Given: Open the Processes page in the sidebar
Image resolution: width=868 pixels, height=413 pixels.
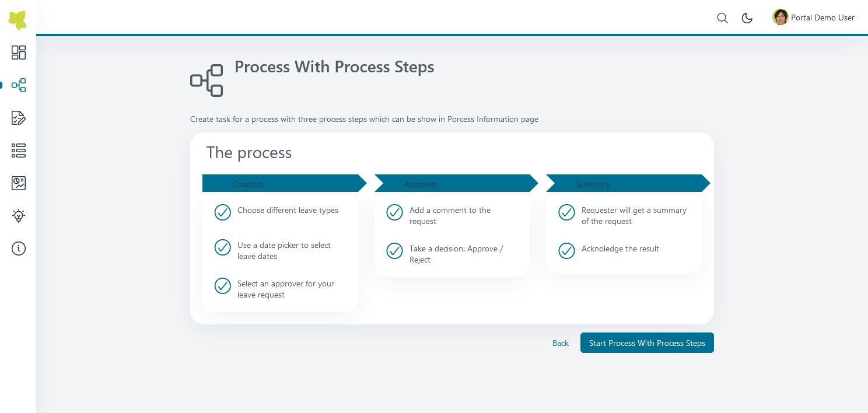Looking at the screenshot, I should pyautogui.click(x=19, y=86).
